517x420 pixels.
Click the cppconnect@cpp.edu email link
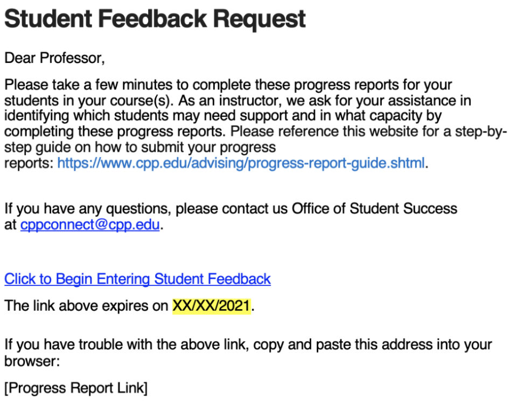pyautogui.click(x=90, y=225)
